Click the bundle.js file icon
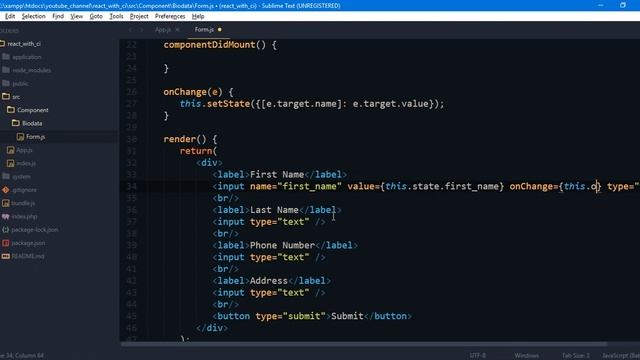The height and width of the screenshot is (360, 640). [x=6, y=203]
